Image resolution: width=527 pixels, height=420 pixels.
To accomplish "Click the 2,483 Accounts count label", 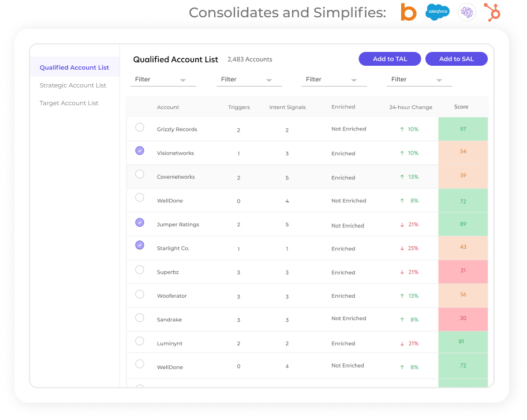I will (250, 59).
